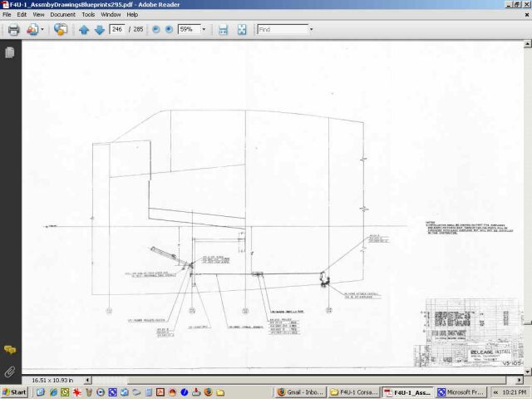Click inside the Find search box
This screenshot has height=399, width=532.
coord(283,30)
